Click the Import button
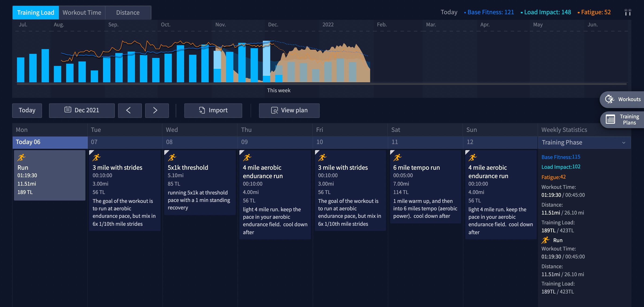 coord(213,110)
